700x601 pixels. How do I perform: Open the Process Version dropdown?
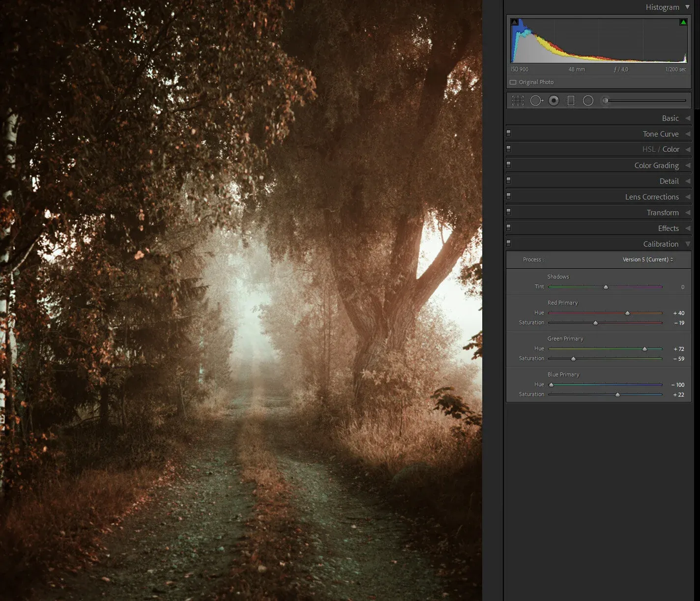click(647, 259)
